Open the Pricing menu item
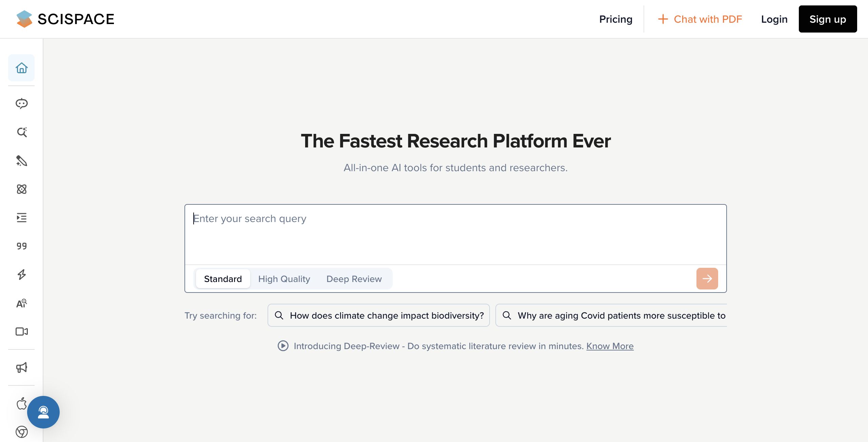Image resolution: width=868 pixels, height=442 pixels. (x=615, y=19)
